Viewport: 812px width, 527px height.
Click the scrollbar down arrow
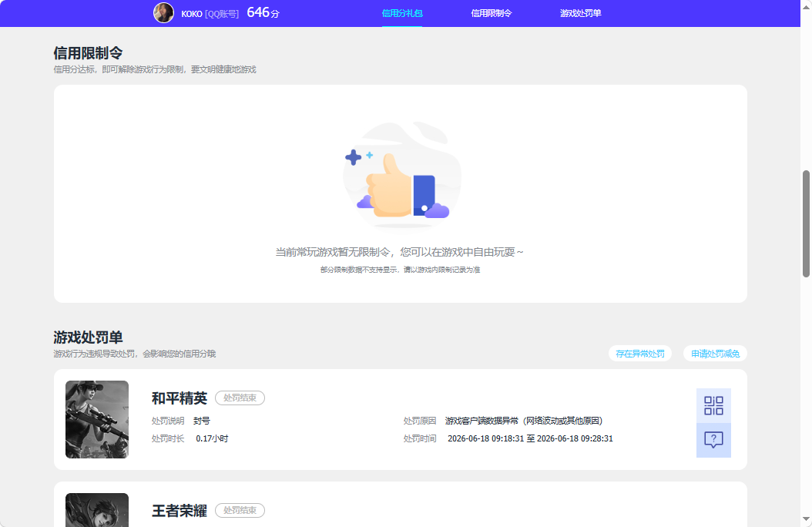tap(806, 519)
